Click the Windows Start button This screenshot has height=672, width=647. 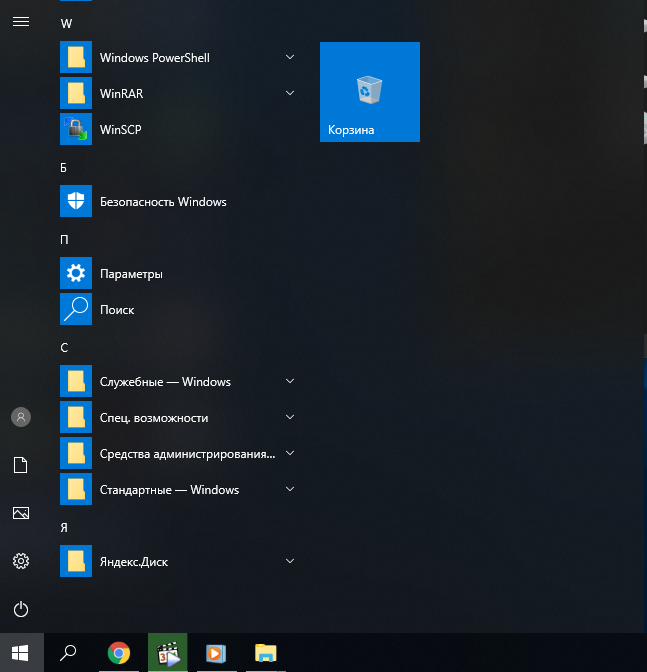(x=21, y=653)
